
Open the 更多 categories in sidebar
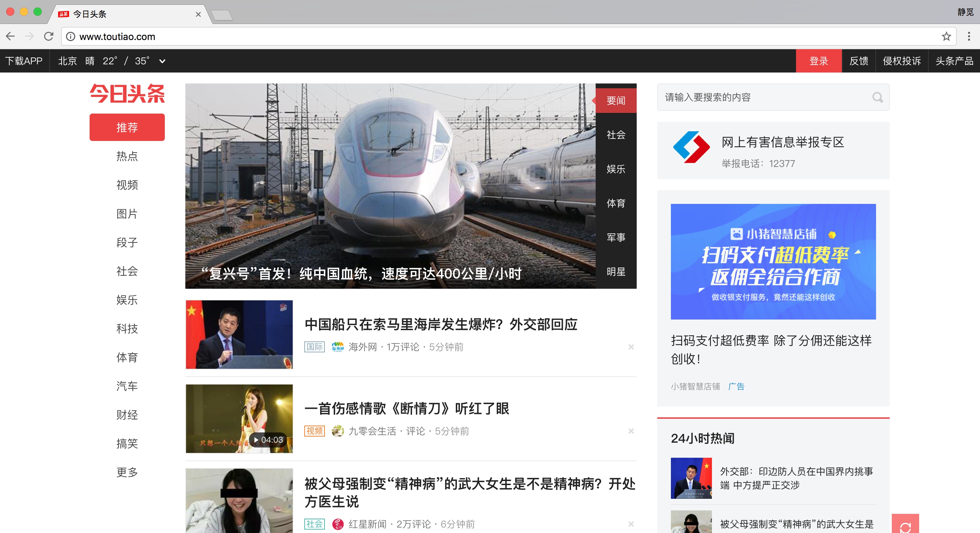tap(127, 472)
